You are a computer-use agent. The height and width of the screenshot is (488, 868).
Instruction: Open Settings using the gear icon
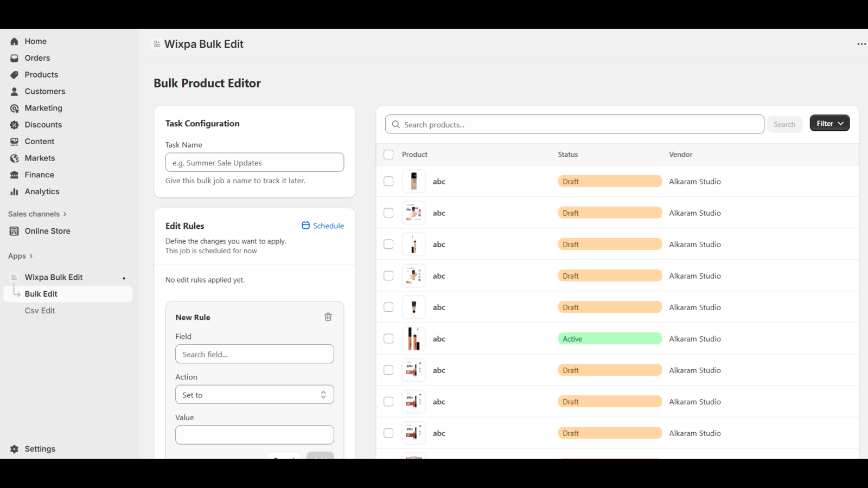coord(14,448)
